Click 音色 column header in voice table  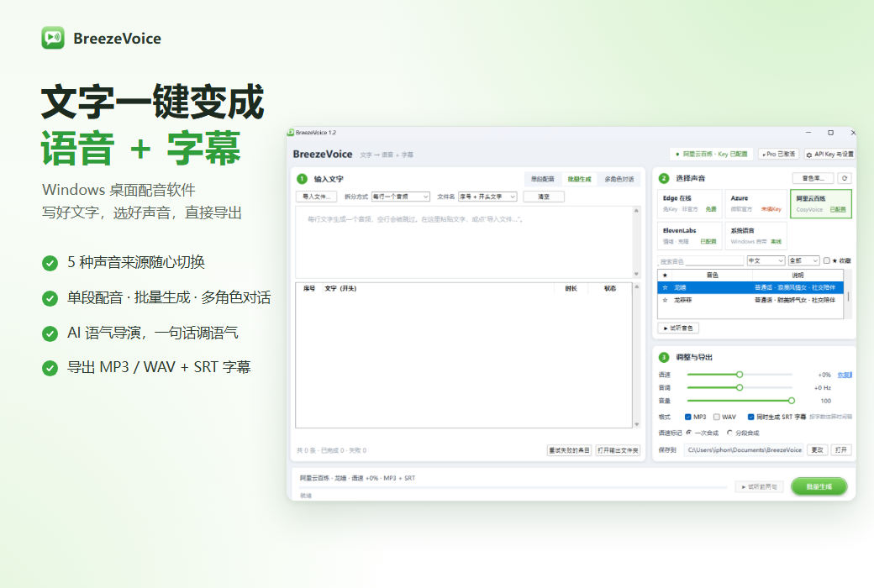coord(712,276)
